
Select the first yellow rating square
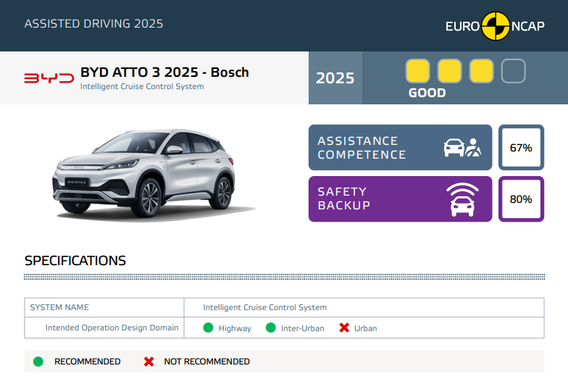417,71
